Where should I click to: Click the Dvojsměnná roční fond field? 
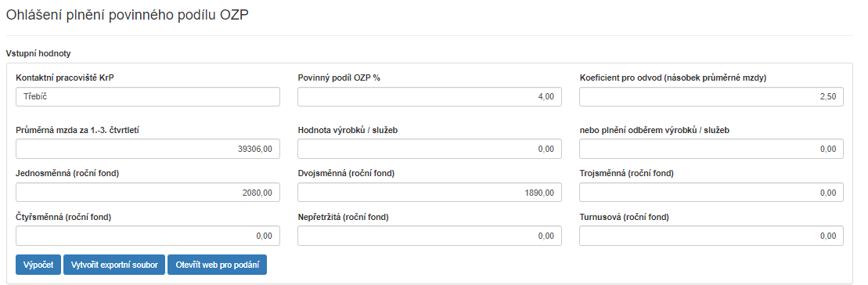pos(430,192)
